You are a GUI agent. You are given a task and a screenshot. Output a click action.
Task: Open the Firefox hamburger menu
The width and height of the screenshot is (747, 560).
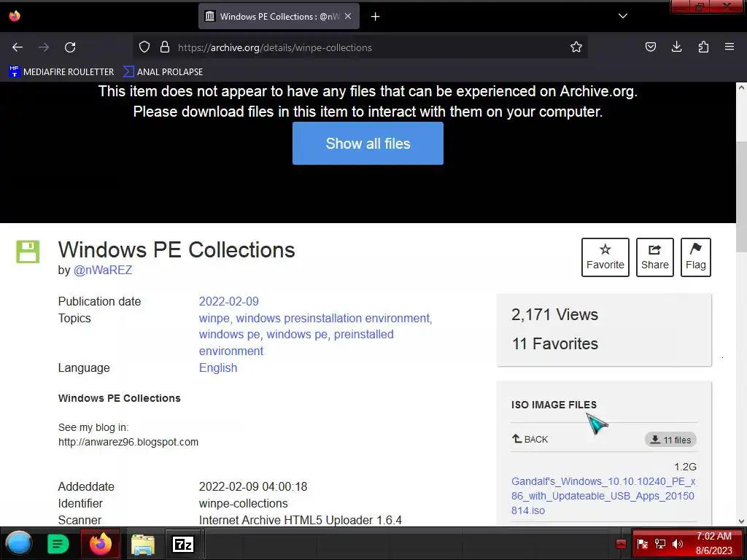729,47
